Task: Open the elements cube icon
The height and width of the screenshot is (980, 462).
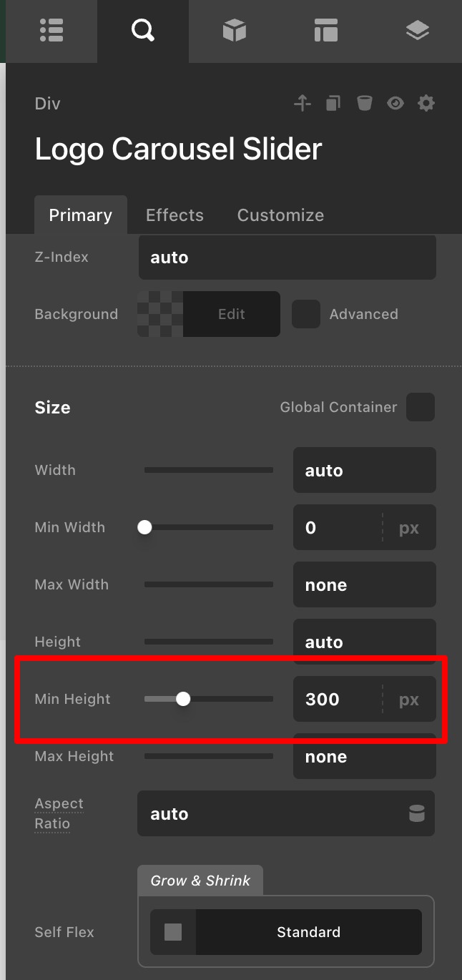Action: [234, 31]
